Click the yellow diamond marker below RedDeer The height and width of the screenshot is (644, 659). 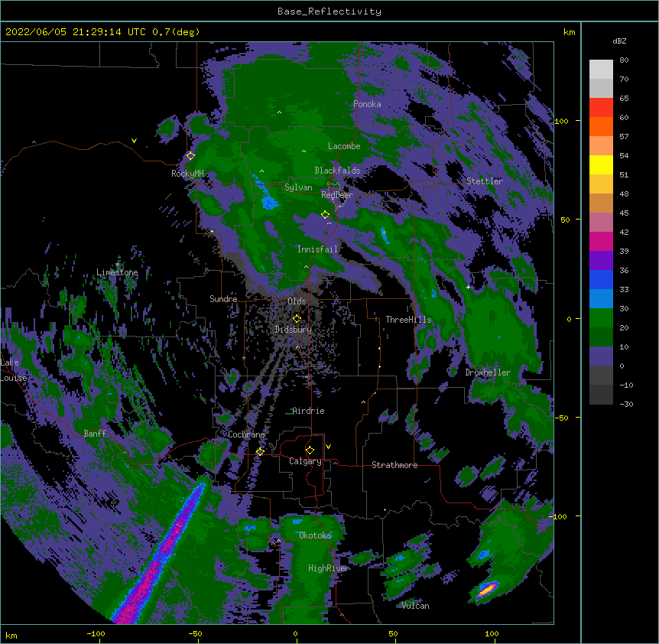pos(325,215)
